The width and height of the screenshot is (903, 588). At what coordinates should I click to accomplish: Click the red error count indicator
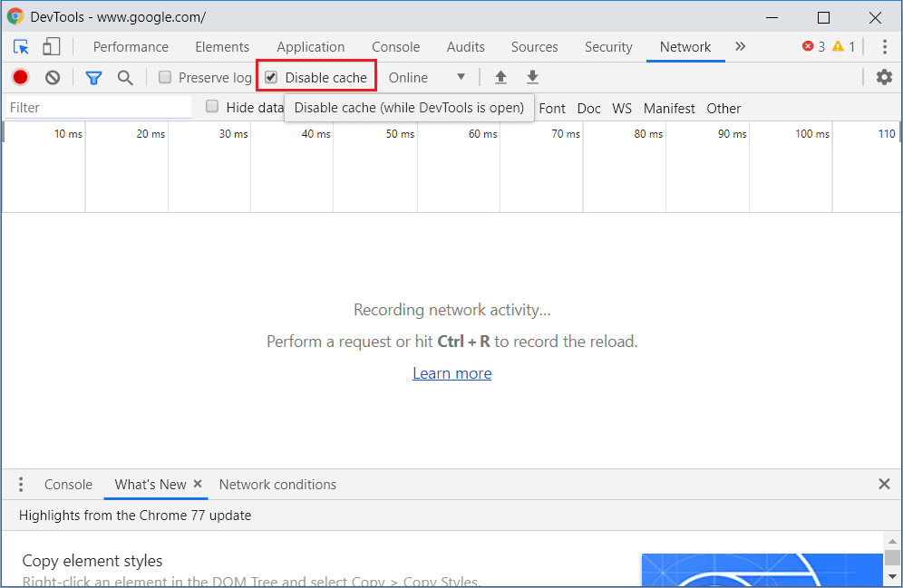pyautogui.click(x=813, y=46)
